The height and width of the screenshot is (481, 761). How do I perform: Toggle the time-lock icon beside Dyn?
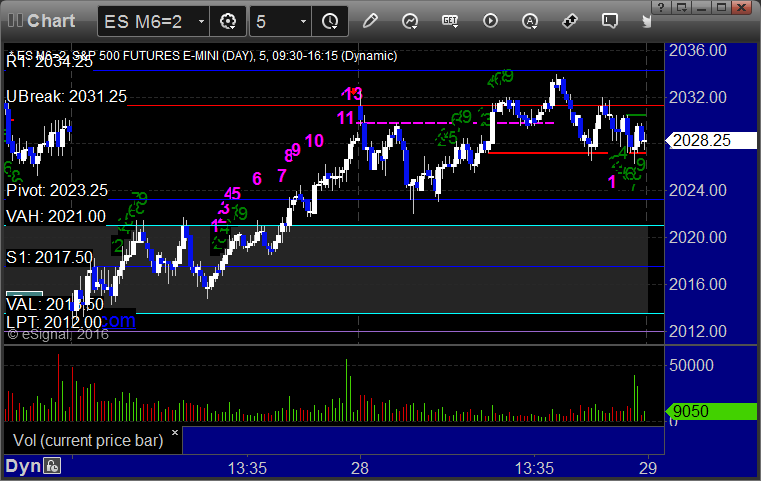click(x=52, y=466)
